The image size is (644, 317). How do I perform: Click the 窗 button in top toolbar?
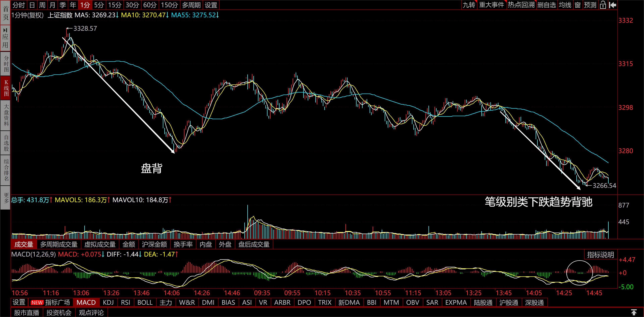point(578,5)
